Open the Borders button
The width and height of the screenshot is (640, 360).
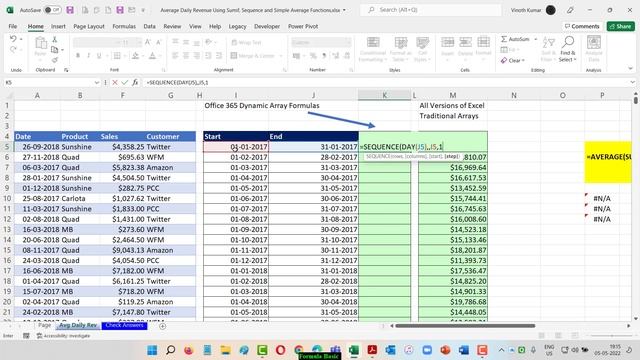117,56
